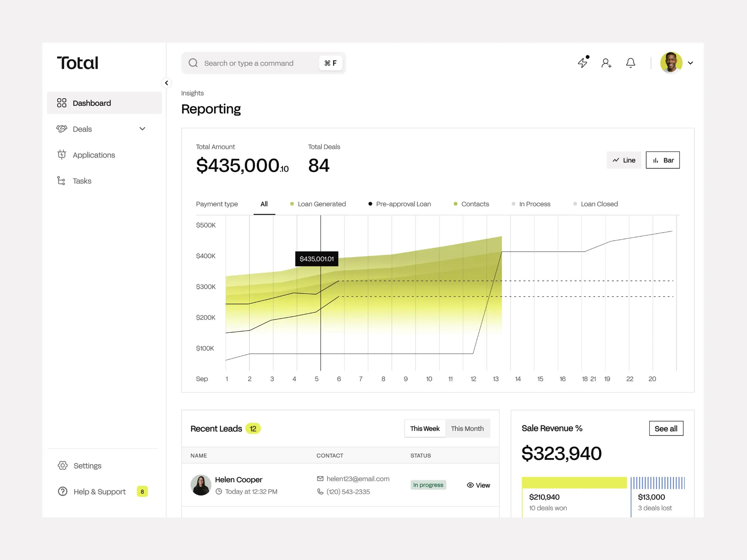Collapse the sidebar with the chevron button
Viewport: 747px width, 560px height.
click(166, 83)
